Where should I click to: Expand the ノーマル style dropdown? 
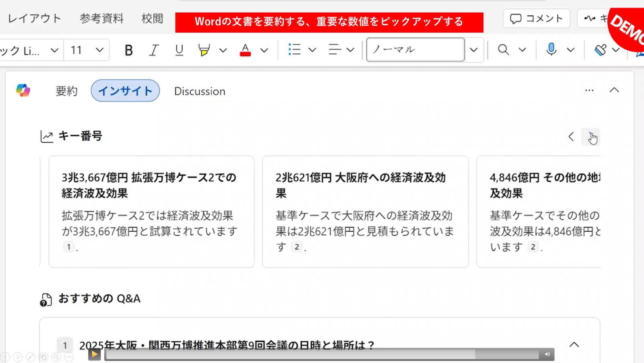click(x=474, y=50)
